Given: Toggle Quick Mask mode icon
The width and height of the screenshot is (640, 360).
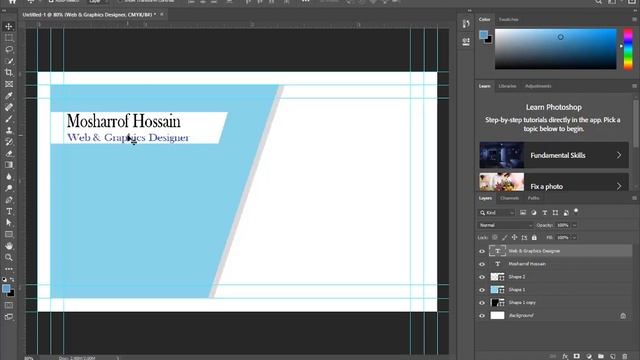Looking at the screenshot, I should pyautogui.click(x=9, y=305).
